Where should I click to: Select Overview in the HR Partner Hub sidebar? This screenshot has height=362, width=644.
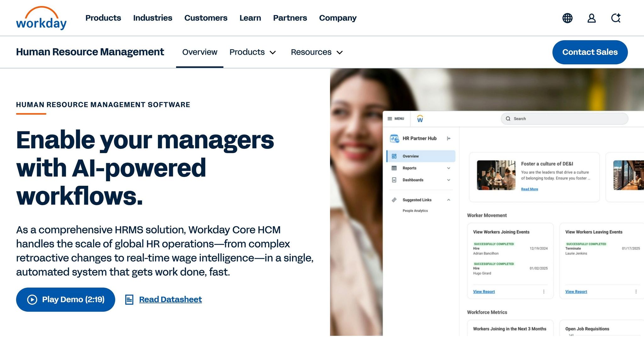coord(421,156)
